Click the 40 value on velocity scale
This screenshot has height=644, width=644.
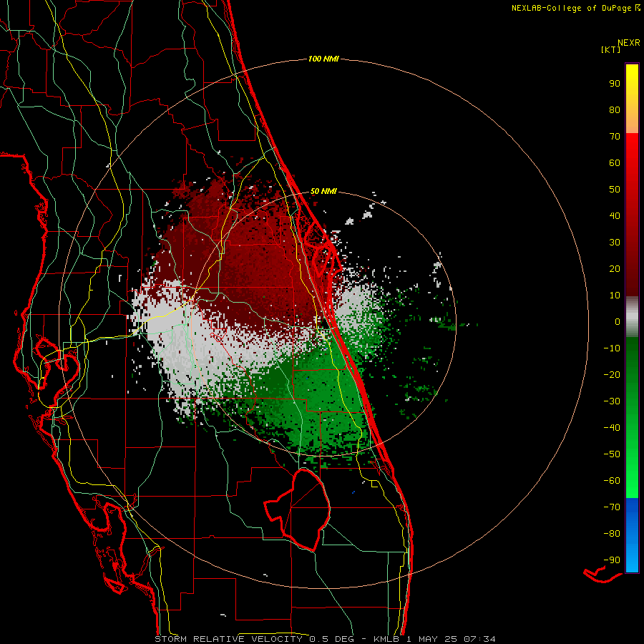[x=615, y=215]
